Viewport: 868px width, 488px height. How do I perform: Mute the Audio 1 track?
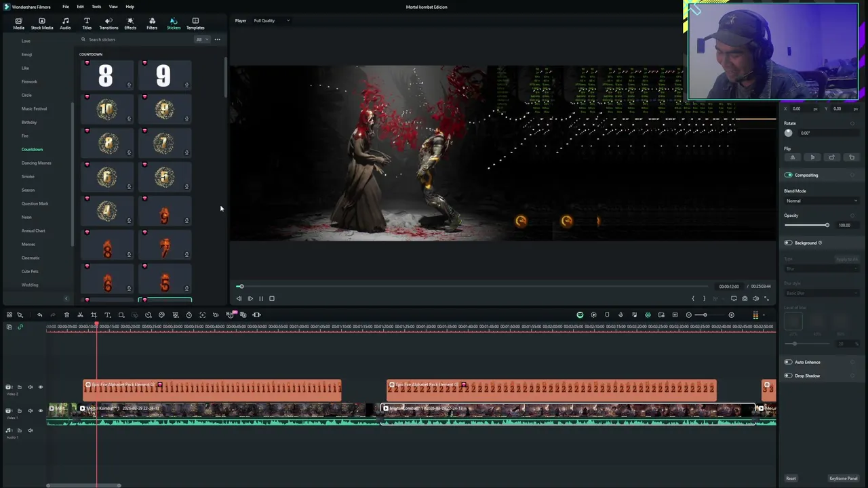coord(30,430)
